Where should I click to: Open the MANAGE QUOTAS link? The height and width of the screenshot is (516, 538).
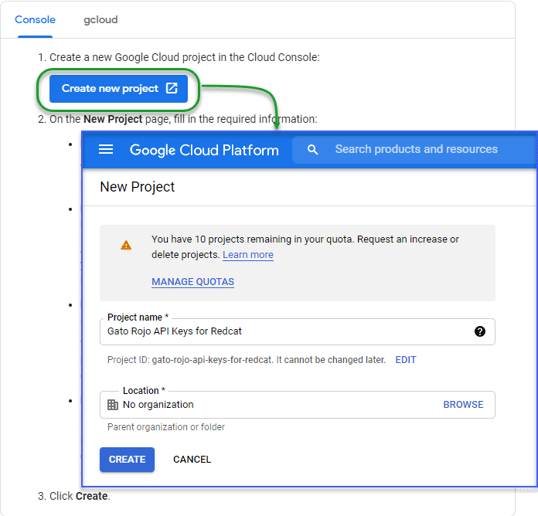pos(193,282)
